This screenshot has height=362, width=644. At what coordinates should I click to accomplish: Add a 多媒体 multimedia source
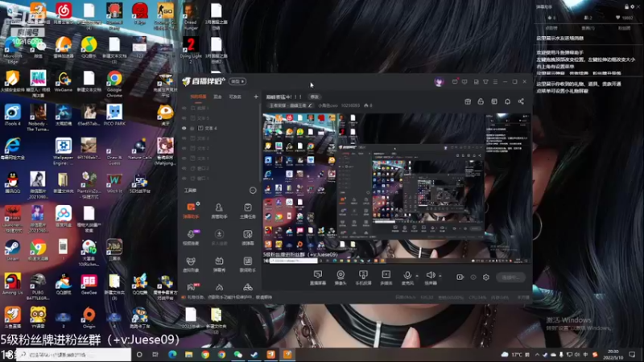[386, 278]
